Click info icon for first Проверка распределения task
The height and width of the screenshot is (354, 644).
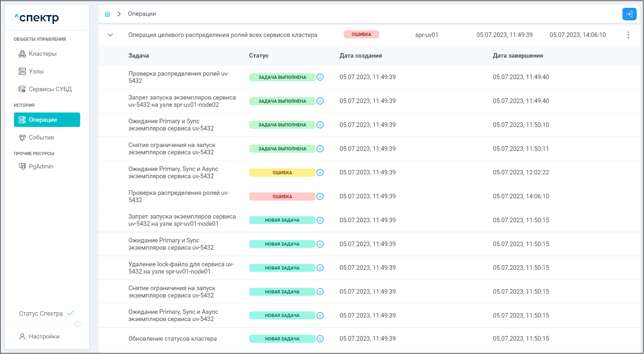point(320,77)
